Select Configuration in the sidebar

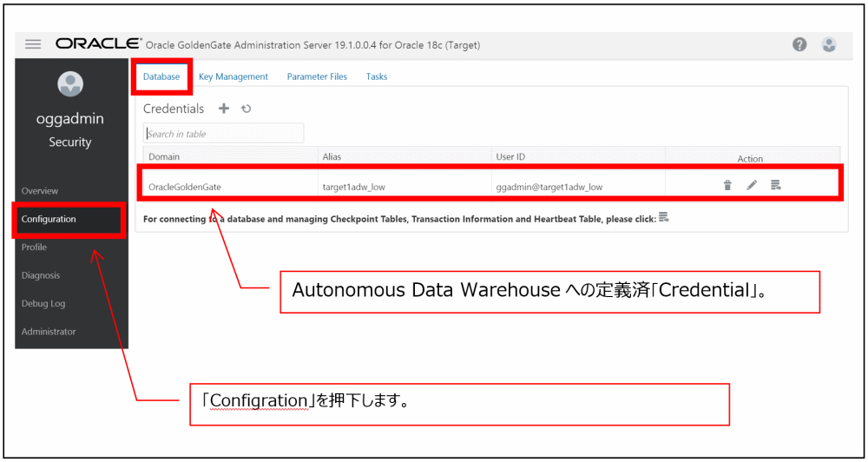pos(49,219)
